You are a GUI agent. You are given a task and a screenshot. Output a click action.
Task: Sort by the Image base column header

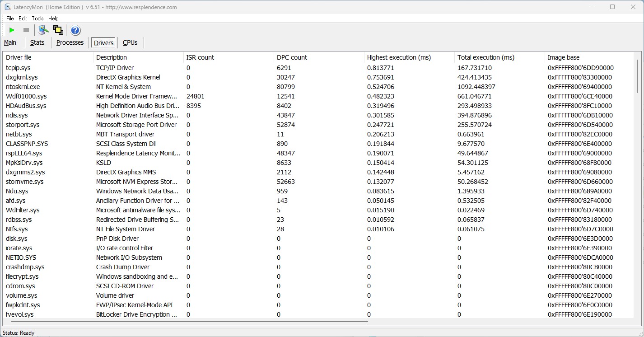[589, 57]
